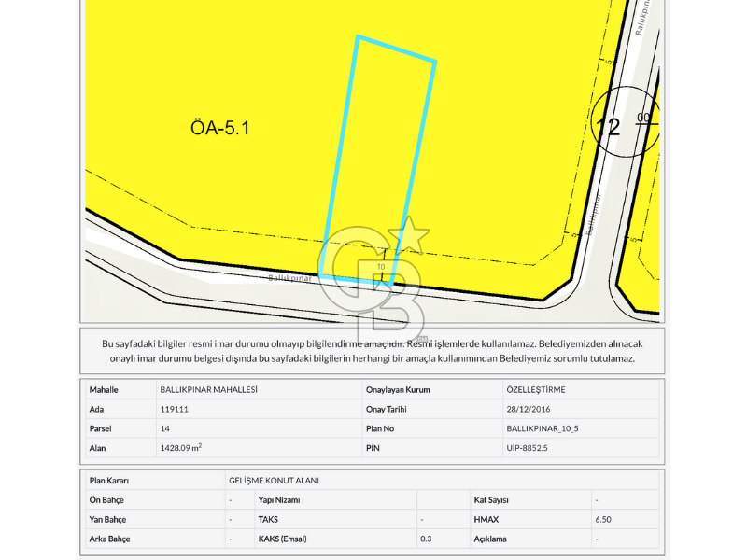Viewport: 747px width, 560px height.
Task: Click the TAKS label
Action: click(x=268, y=520)
